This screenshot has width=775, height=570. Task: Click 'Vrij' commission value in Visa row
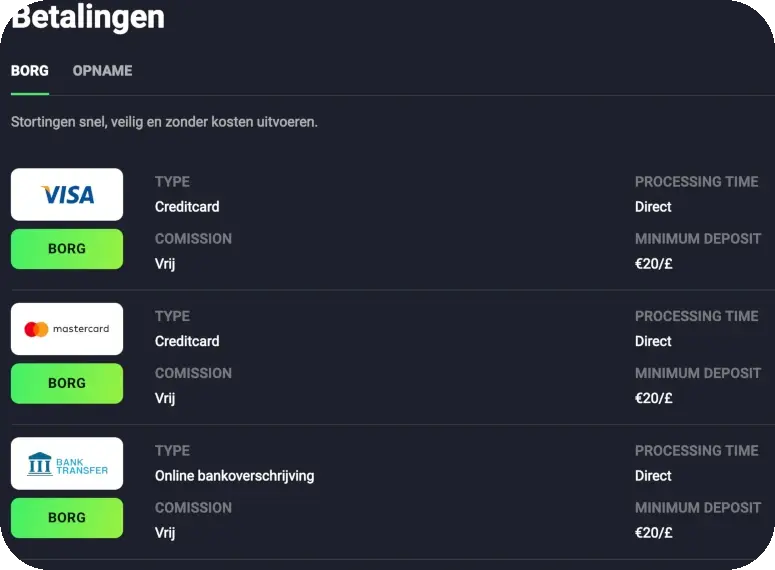[x=165, y=264]
